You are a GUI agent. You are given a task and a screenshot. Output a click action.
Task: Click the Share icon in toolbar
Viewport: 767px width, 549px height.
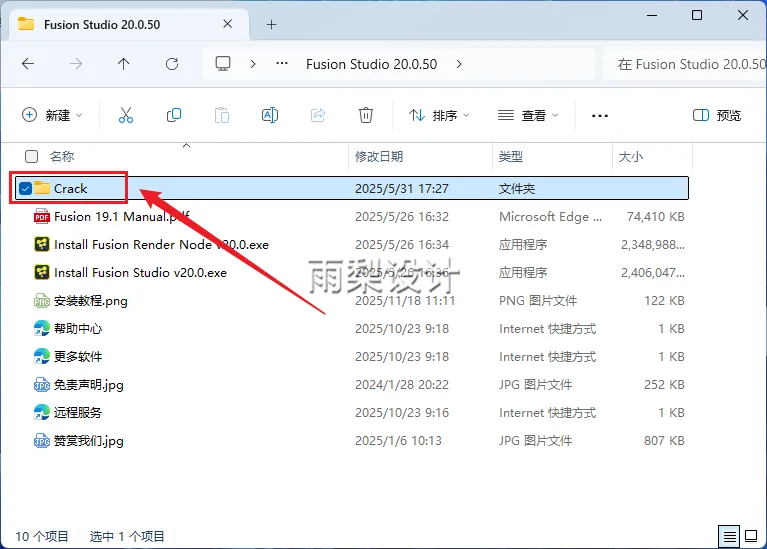tap(318, 115)
